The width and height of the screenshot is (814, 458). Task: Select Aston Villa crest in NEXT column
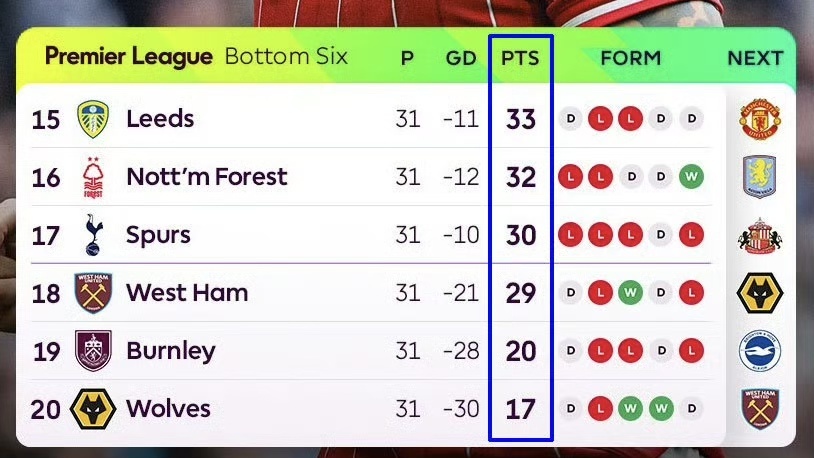click(x=759, y=177)
